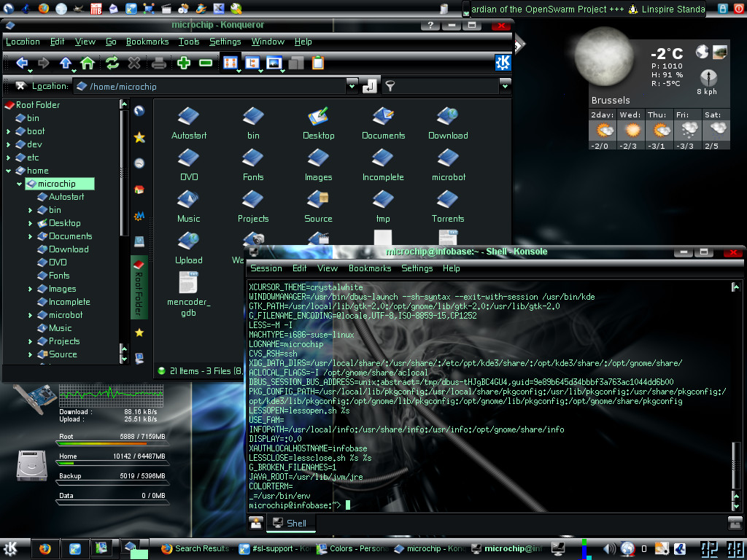Reload the folder with the green refresh arrows
Screen dimensions: 747x560
[112, 63]
